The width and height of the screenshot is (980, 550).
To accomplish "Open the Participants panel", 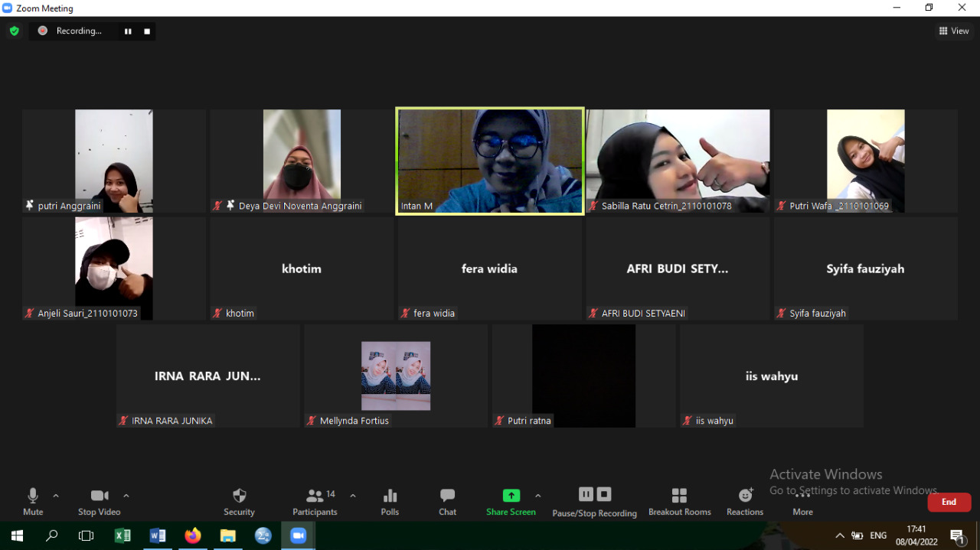I will click(315, 503).
